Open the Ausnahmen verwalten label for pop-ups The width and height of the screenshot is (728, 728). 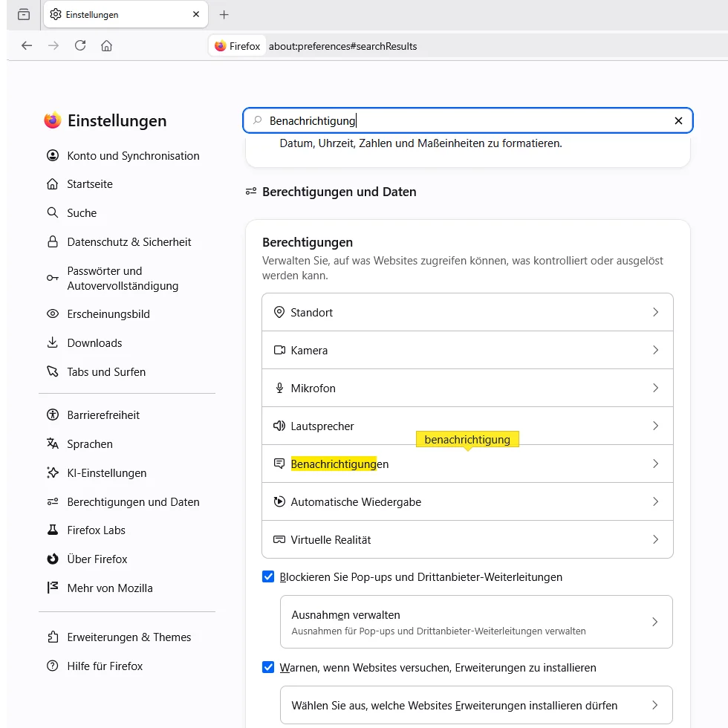pos(345,615)
